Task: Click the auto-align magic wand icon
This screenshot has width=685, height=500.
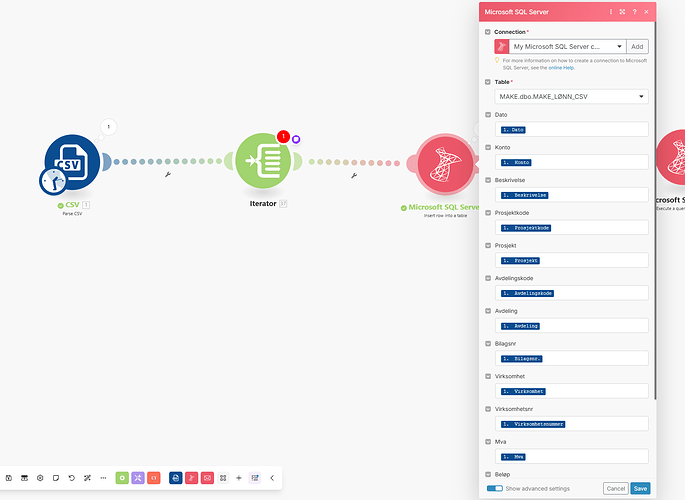Action: (87, 478)
